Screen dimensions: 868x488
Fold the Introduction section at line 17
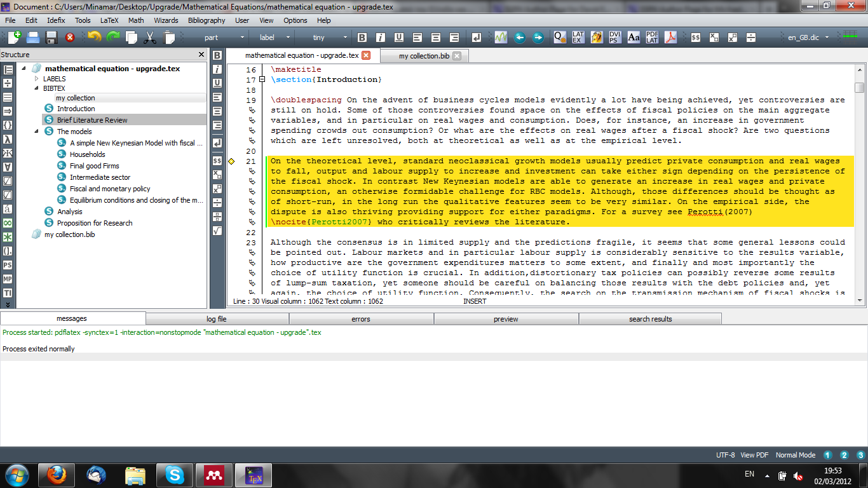click(261, 79)
